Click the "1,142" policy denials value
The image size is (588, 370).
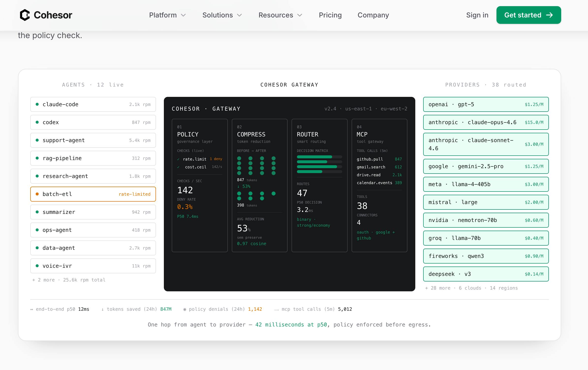[255, 309]
